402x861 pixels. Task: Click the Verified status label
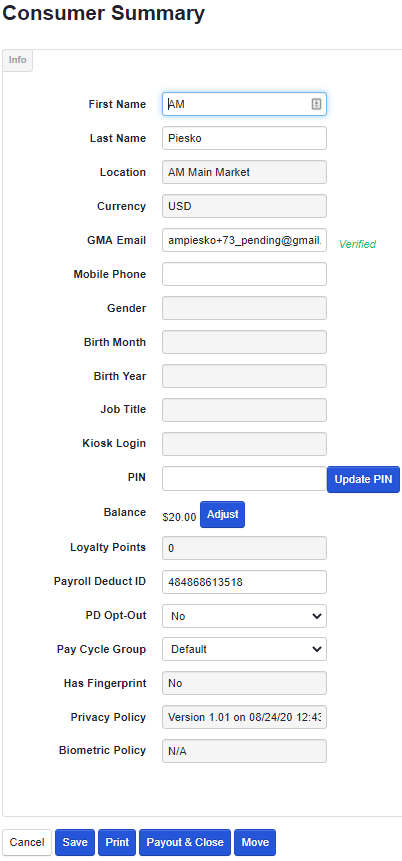358,244
